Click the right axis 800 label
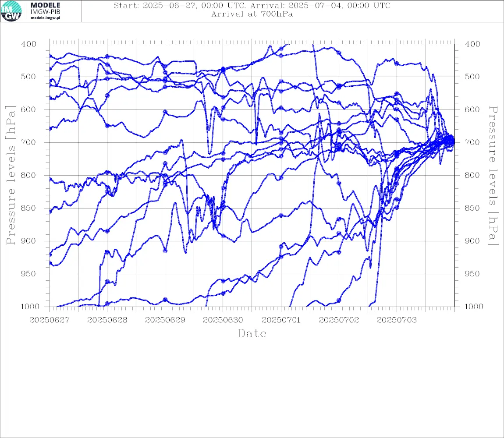 [x=472, y=176]
